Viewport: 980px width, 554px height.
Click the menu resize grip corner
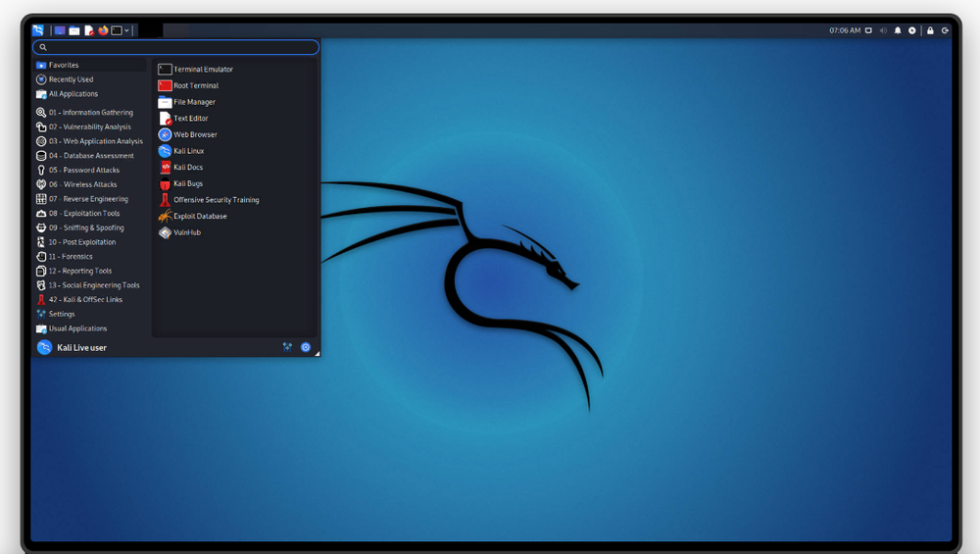(318, 354)
